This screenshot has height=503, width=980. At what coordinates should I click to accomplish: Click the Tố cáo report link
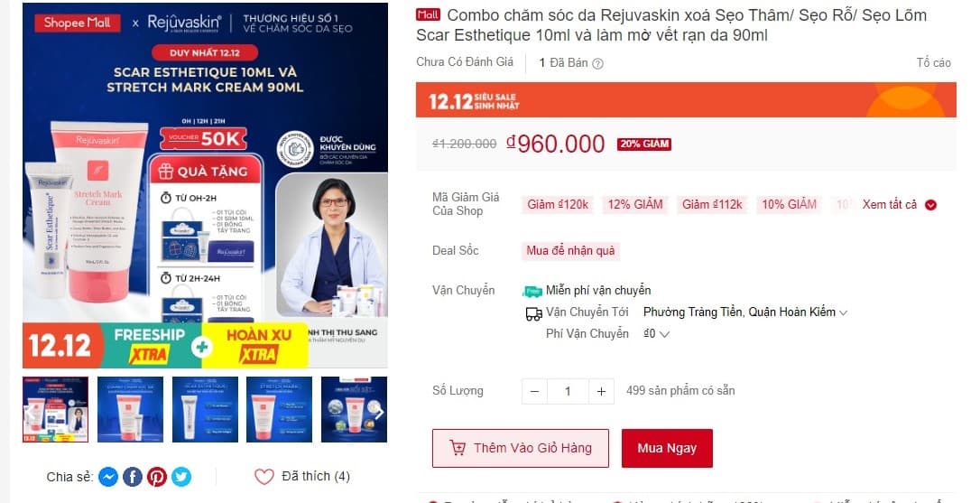tap(934, 62)
